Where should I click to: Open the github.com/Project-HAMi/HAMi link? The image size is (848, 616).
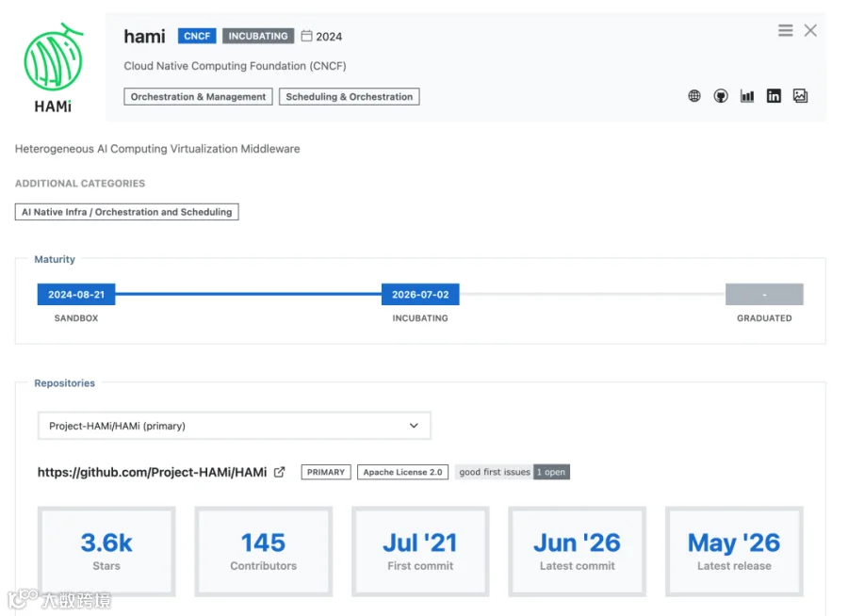pyautogui.click(x=152, y=472)
